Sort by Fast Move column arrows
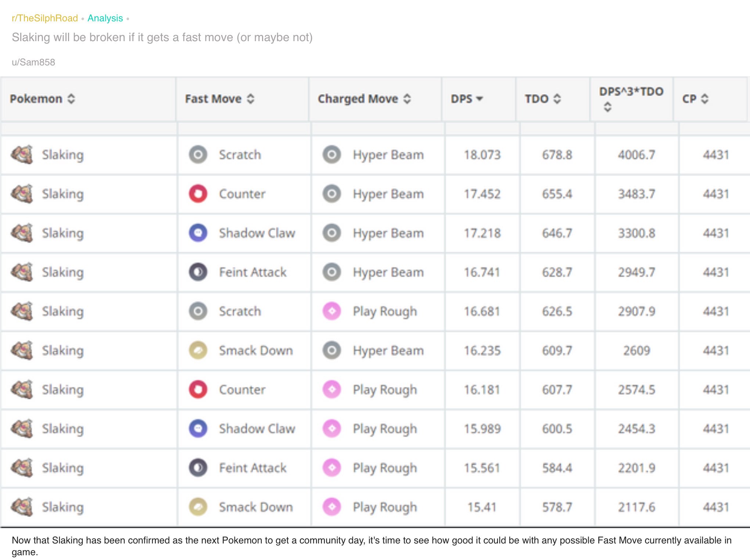Screen dimensions: 750x560 251,99
